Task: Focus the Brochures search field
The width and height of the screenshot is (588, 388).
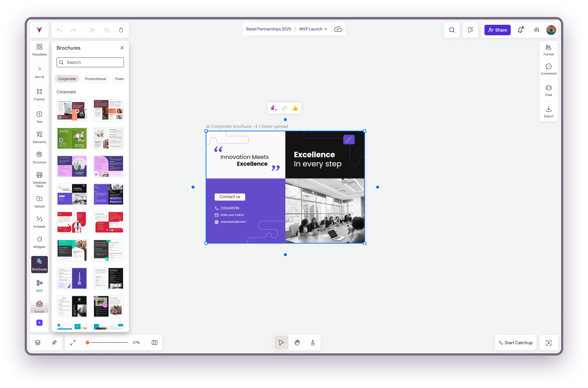Action: pos(90,62)
